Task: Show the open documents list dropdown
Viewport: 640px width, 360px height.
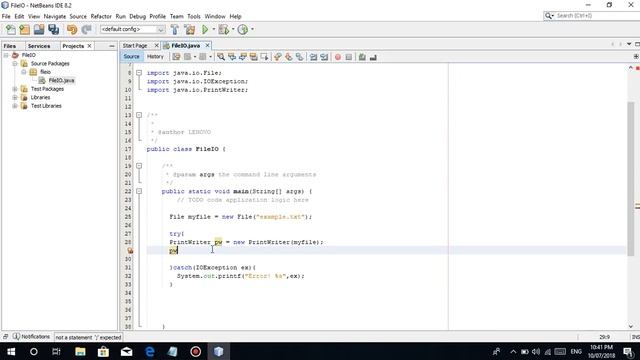Action: 629,44
